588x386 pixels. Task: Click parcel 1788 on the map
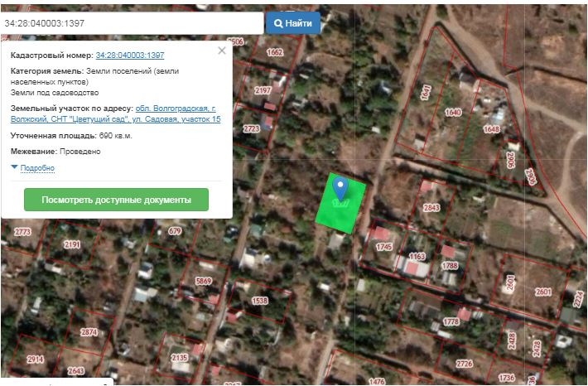(450, 265)
